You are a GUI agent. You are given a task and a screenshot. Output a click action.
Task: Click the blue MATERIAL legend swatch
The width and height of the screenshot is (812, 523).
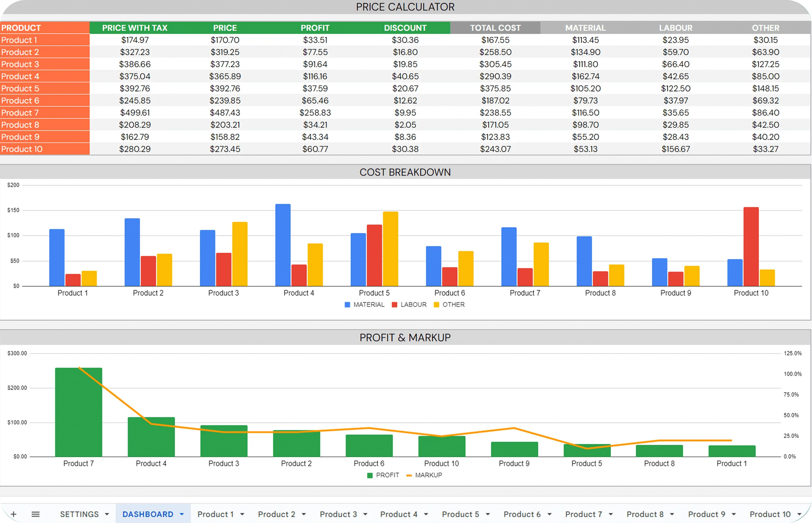tap(347, 305)
